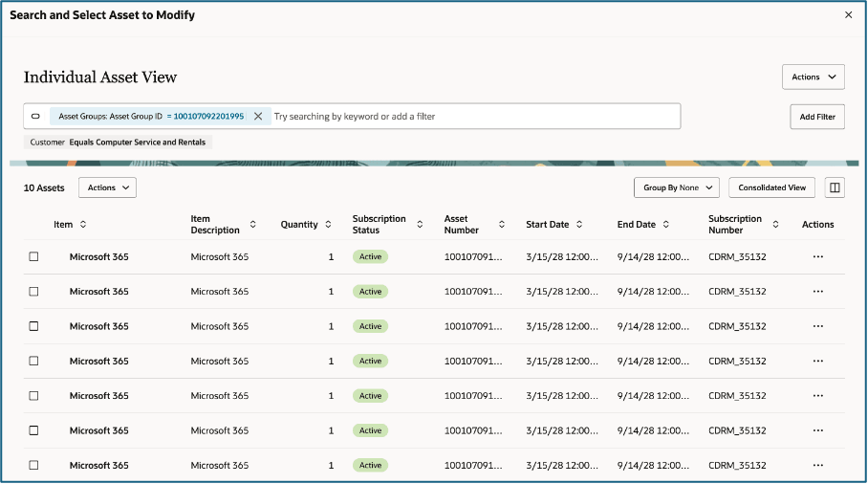Click first row end date 9/14/28
The height and width of the screenshot is (484, 868).
(x=653, y=257)
